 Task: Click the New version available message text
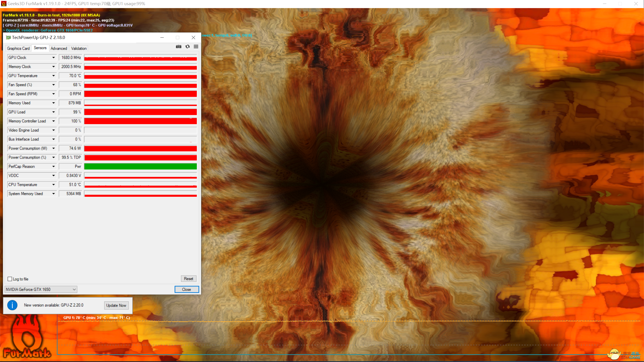54,305
